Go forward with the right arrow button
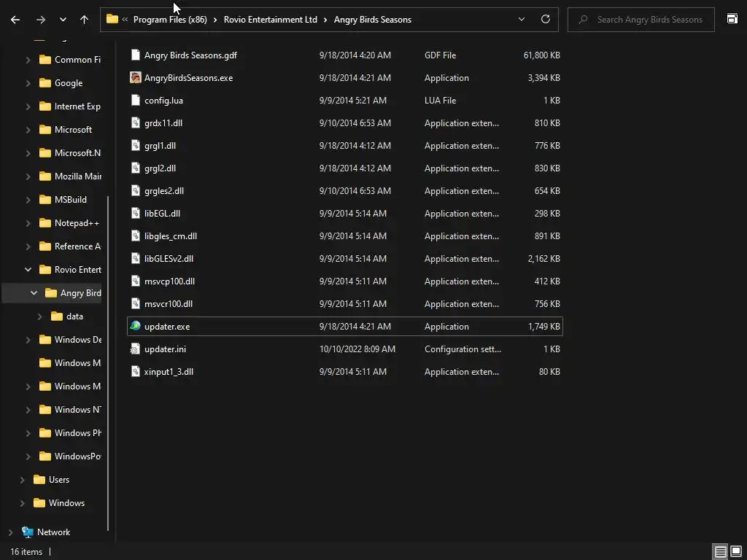This screenshot has width=747, height=560. click(41, 20)
